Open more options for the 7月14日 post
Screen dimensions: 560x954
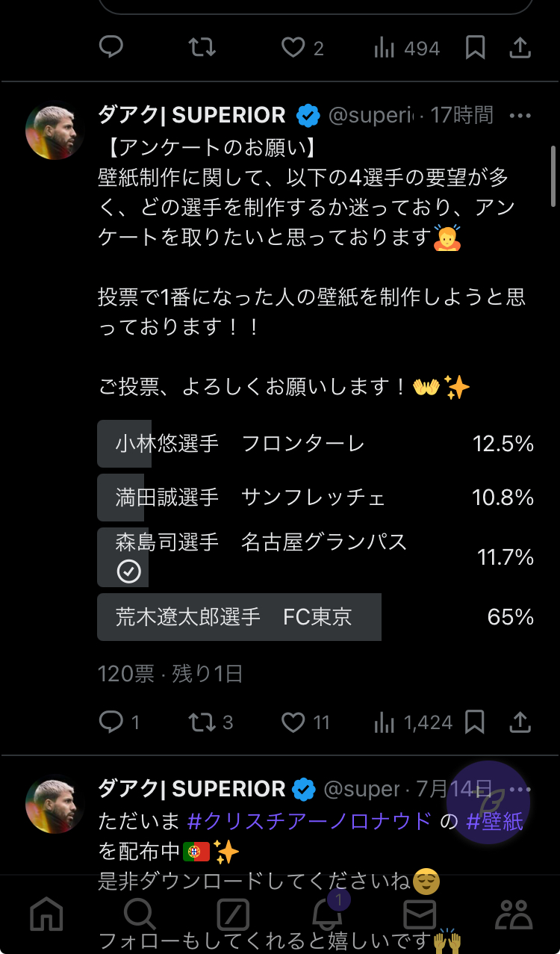click(x=520, y=790)
